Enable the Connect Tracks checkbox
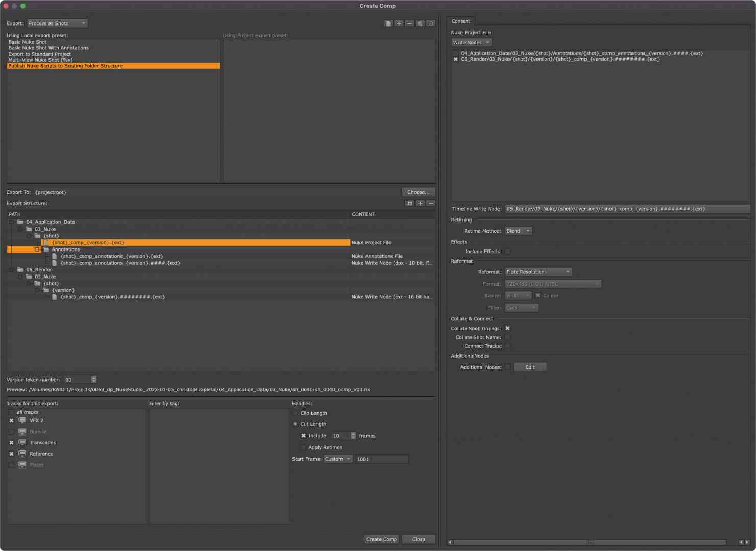 pos(508,346)
